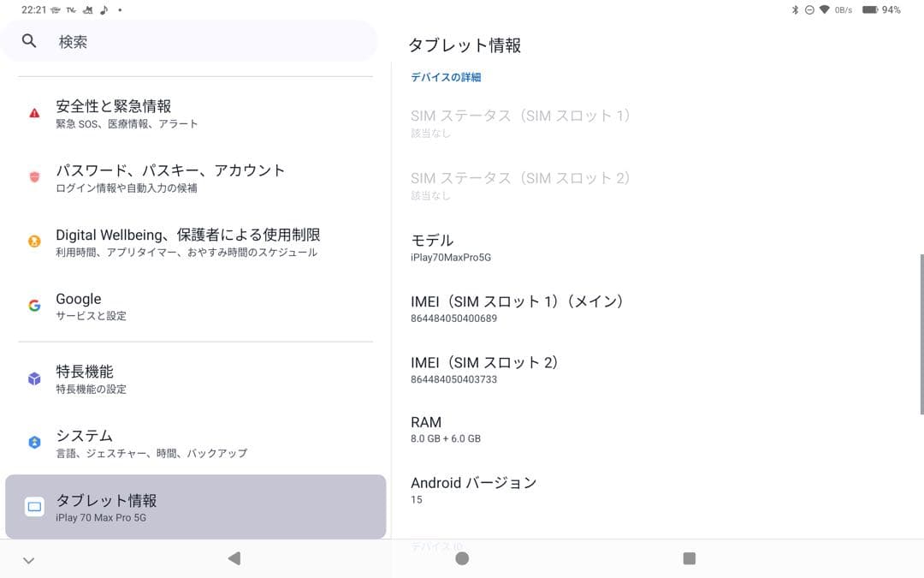Tap the 22:21 clock
Viewport: 924px width, 578px height.
click(33, 9)
